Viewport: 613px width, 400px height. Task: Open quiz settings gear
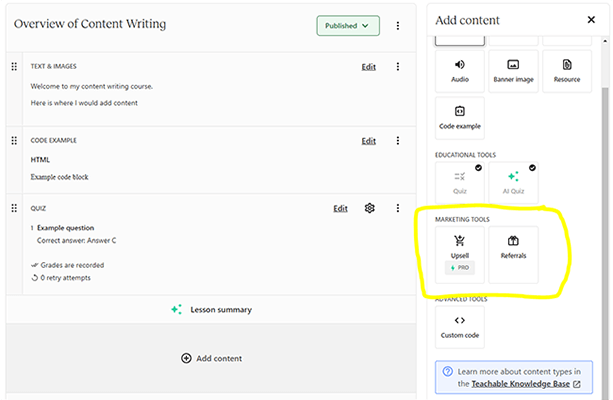[x=370, y=208]
